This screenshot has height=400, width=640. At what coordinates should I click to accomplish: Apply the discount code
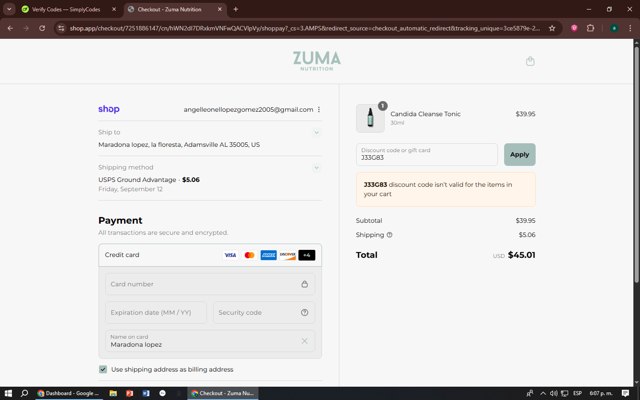520,154
